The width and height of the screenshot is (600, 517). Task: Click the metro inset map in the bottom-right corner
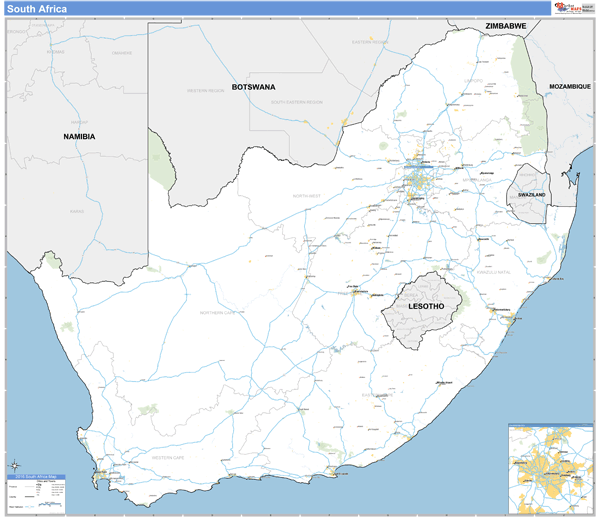550,468
